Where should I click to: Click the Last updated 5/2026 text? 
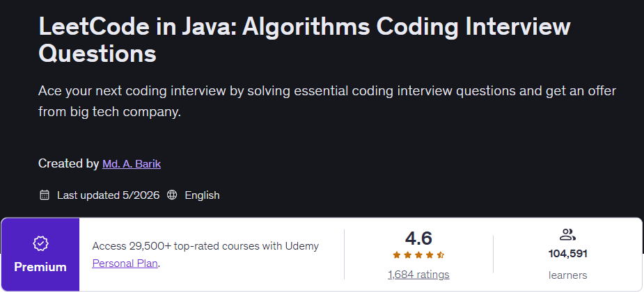[x=108, y=195]
